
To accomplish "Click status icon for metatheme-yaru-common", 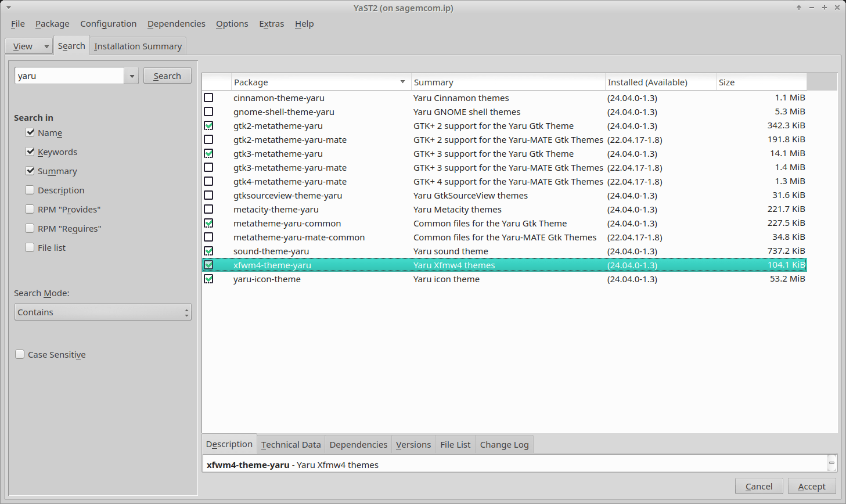I will point(208,224).
